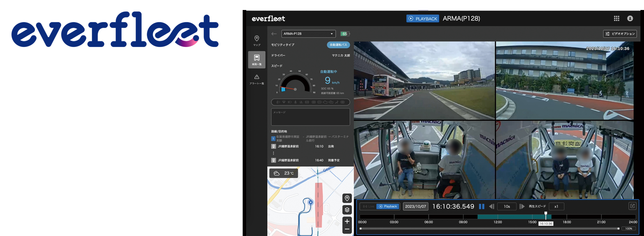Open the user account profile icon
The height and width of the screenshot is (236, 644).
coord(630,19)
